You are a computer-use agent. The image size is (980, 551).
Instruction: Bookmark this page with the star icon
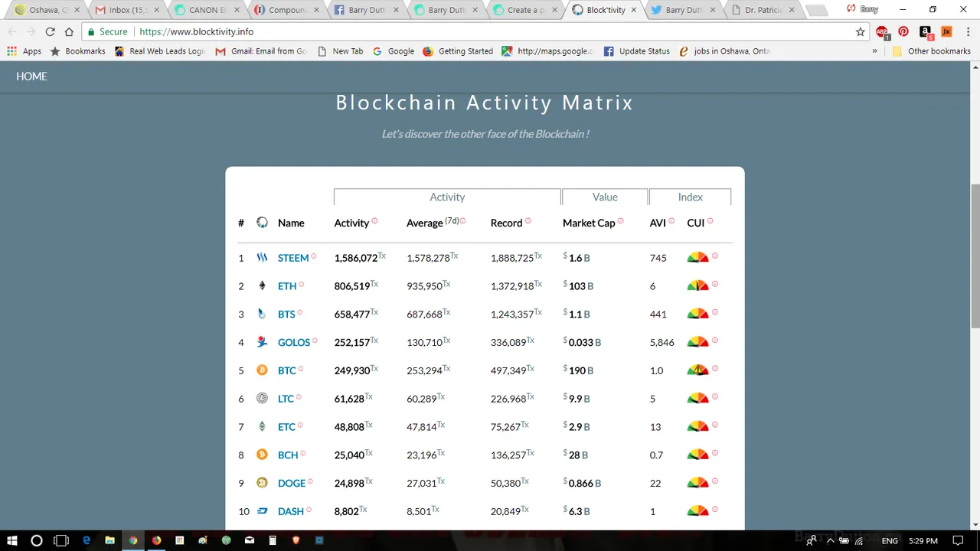[861, 32]
